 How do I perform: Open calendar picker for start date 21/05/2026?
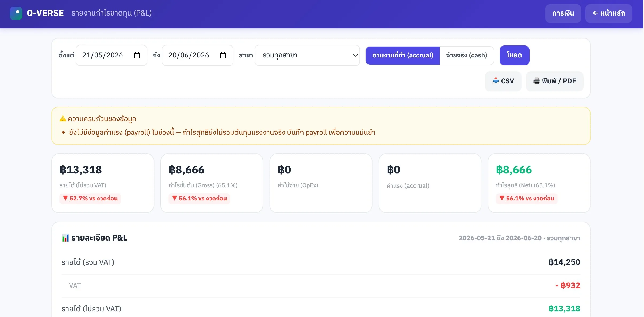(137, 55)
